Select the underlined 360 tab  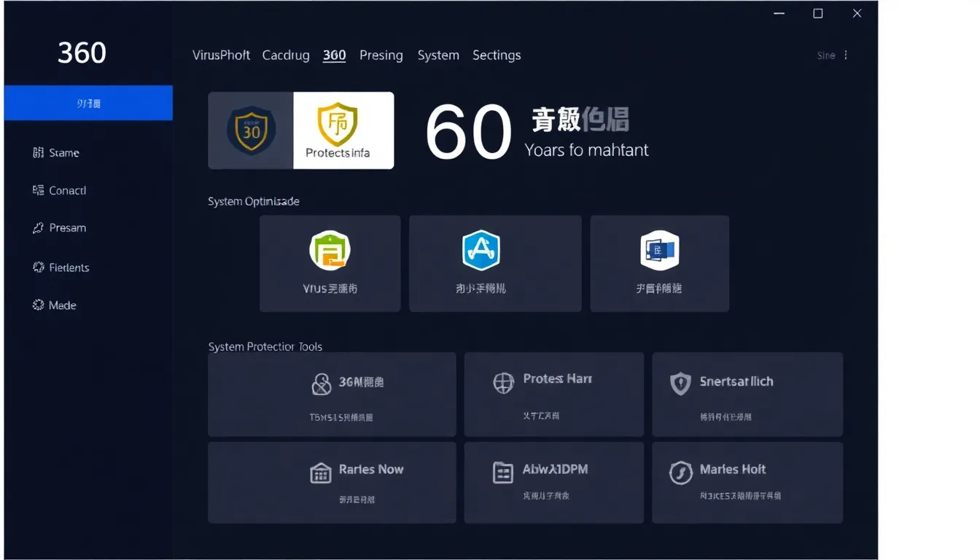(x=334, y=55)
